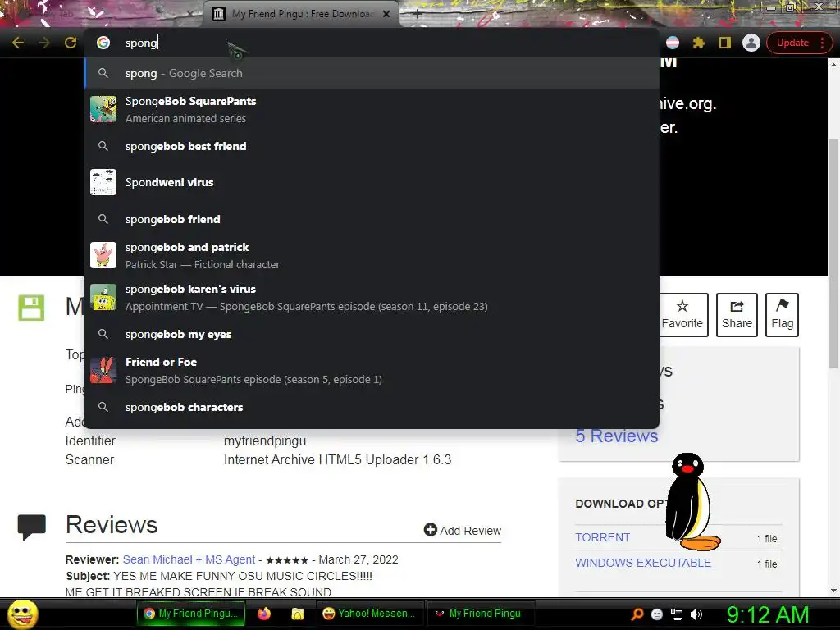Viewport: 840px width, 630px height.
Task: Click the 9:12 AM taskbar clock
Action: [768, 614]
